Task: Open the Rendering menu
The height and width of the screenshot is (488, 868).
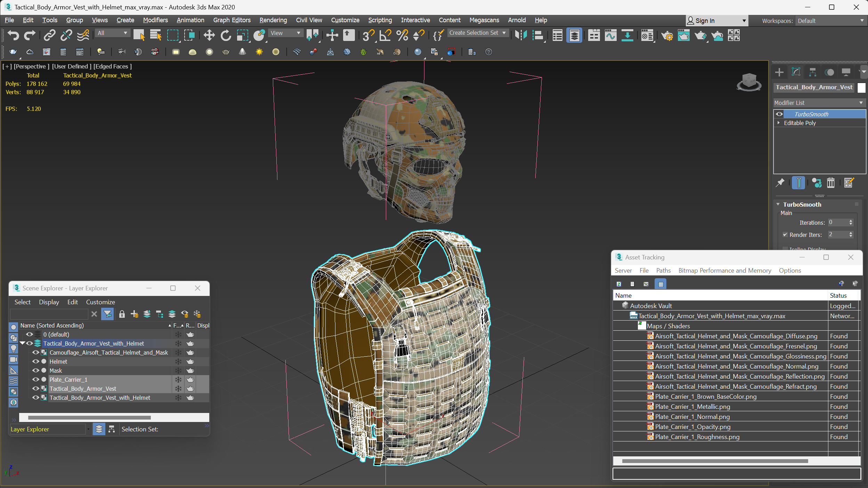Action: pos(273,20)
